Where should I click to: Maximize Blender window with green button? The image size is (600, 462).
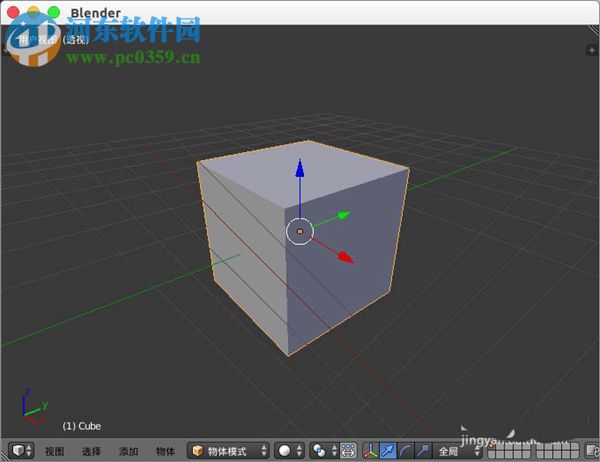tap(54, 12)
